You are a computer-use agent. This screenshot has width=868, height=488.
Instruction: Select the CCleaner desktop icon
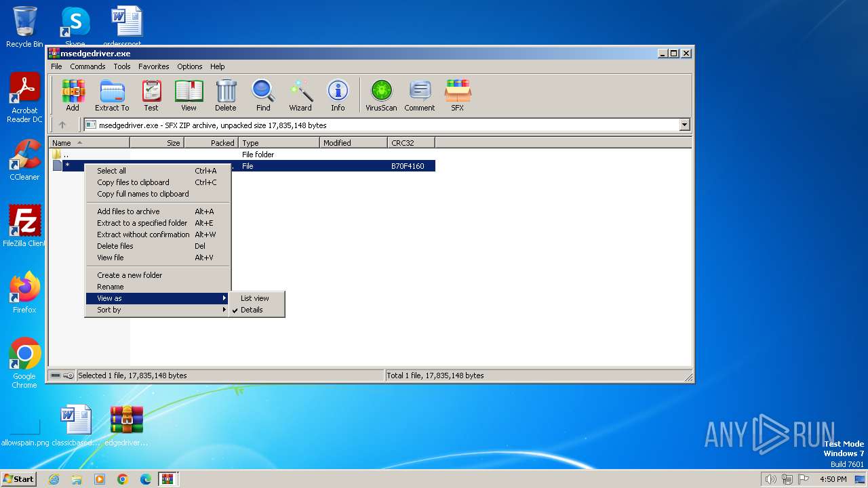tap(24, 160)
